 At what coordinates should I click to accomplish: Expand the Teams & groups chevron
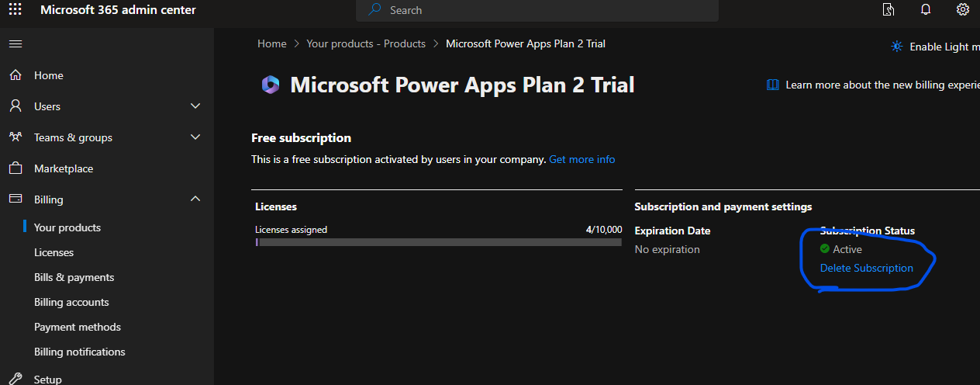(x=195, y=137)
